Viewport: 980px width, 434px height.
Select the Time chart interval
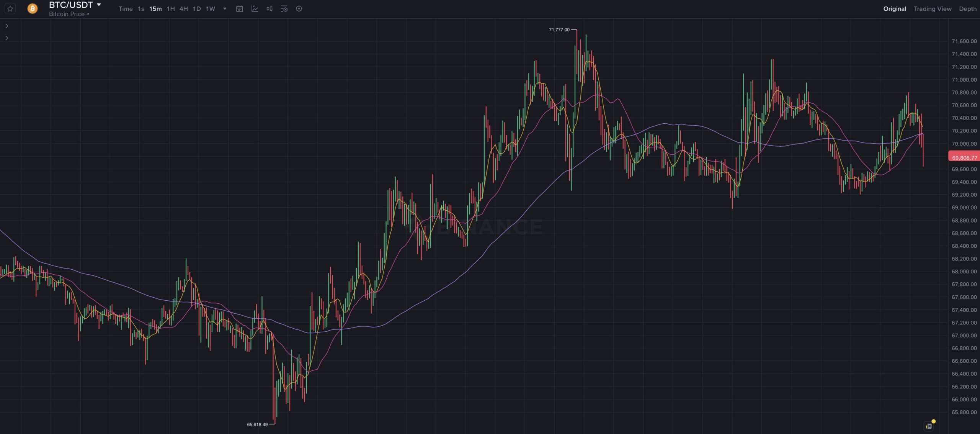pyautogui.click(x=126, y=9)
